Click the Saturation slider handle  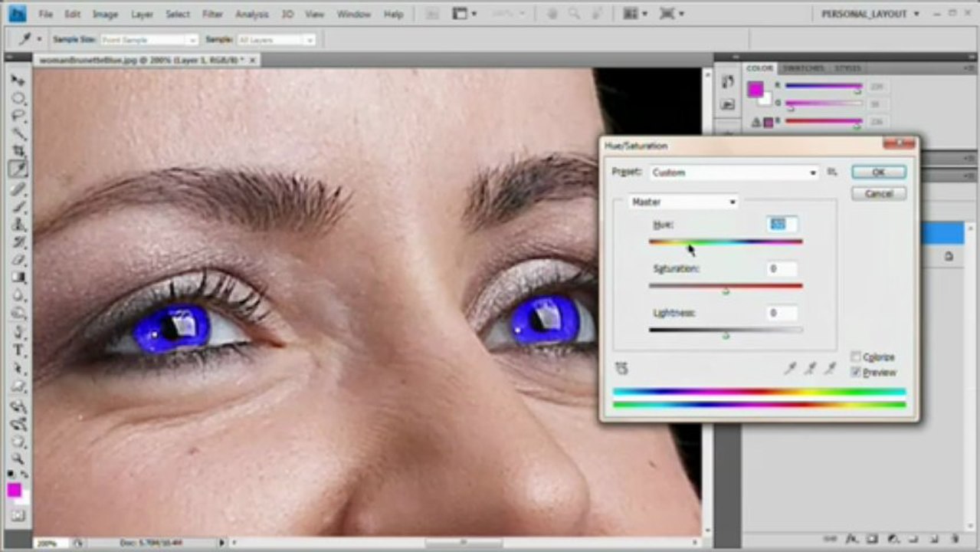[726, 291]
